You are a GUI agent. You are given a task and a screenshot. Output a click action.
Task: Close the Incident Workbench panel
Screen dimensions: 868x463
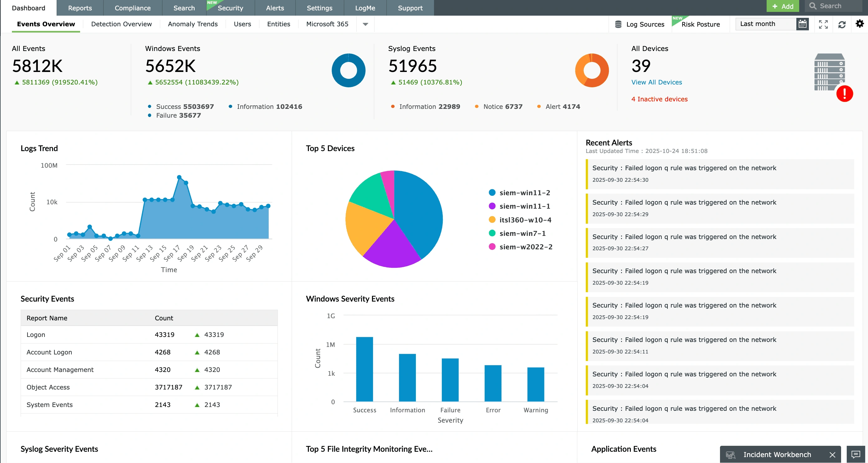click(x=832, y=455)
